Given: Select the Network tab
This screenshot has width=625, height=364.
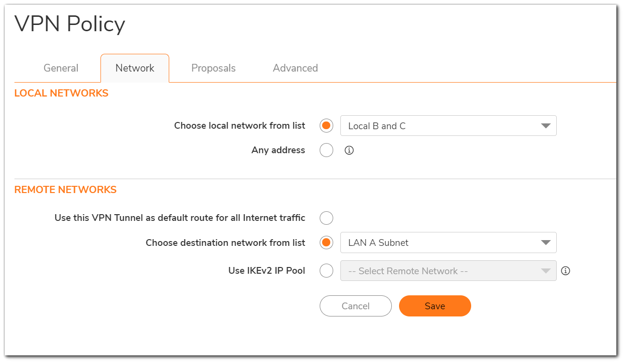Looking at the screenshot, I should point(135,68).
